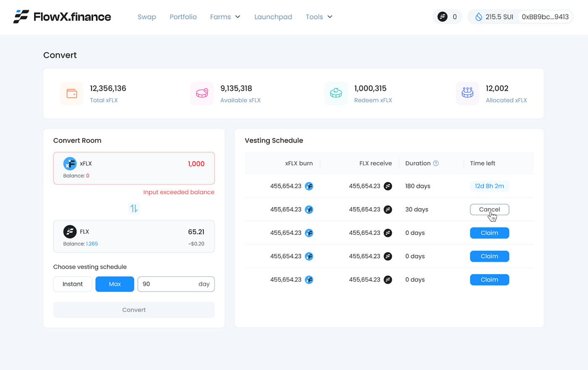Screen dimensions: 588x370
Task: Click xFLX burn icon in the 30 days row
Action: 309,209
